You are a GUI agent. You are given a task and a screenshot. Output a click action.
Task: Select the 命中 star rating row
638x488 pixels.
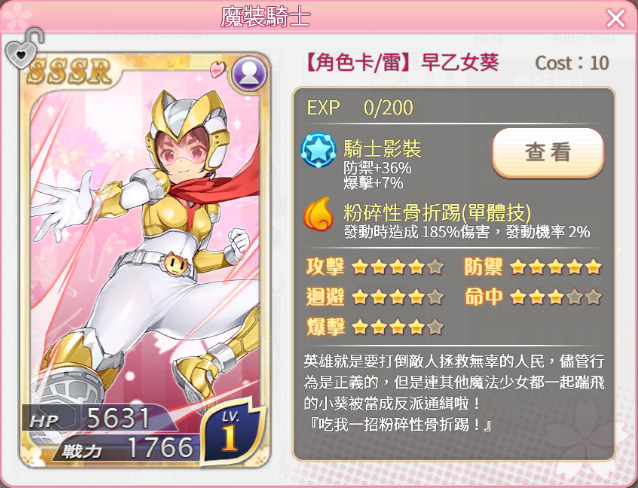pyautogui.click(x=533, y=297)
